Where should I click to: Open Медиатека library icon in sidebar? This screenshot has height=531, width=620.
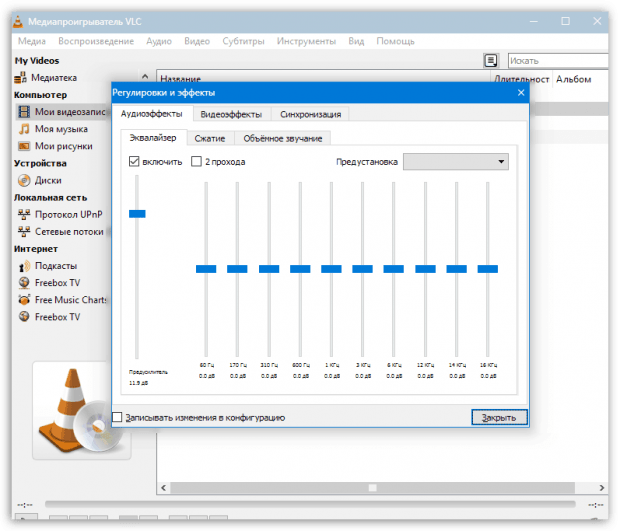(x=20, y=77)
